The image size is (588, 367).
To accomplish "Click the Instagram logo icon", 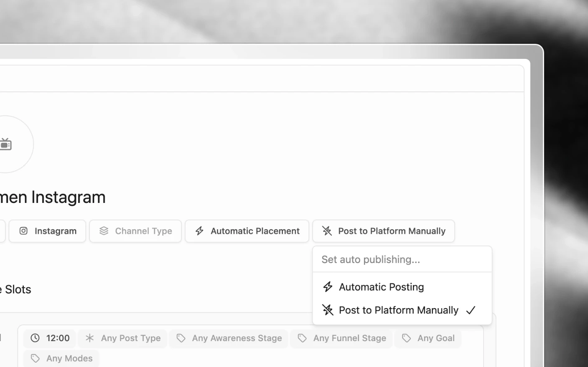I will (x=24, y=231).
